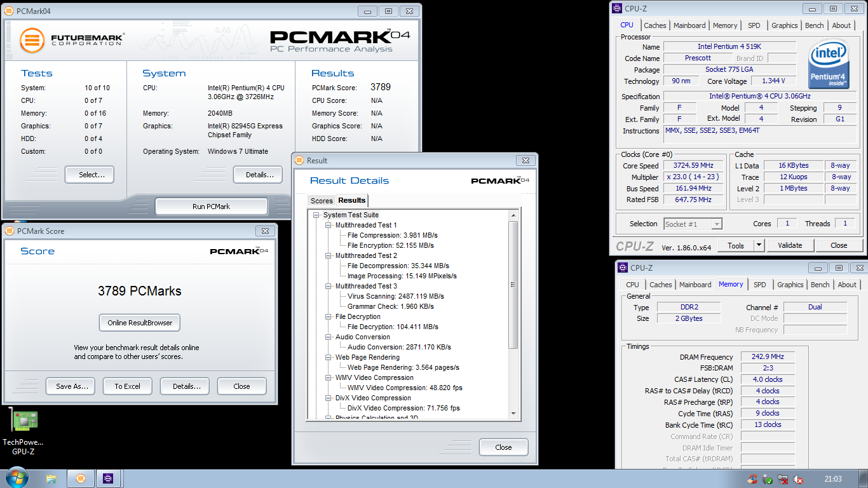
Task: Minimize the PCMark04 main window
Action: pyautogui.click(x=367, y=11)
